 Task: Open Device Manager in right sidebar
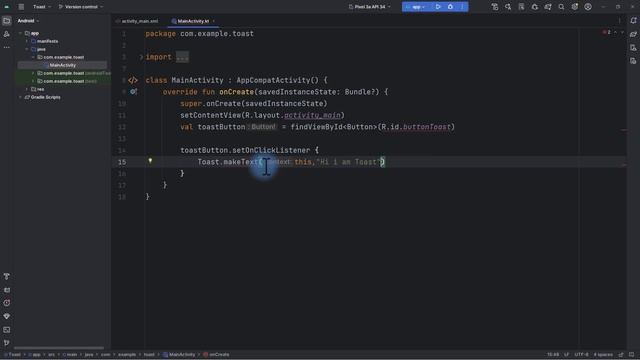[x=633, y=47]
